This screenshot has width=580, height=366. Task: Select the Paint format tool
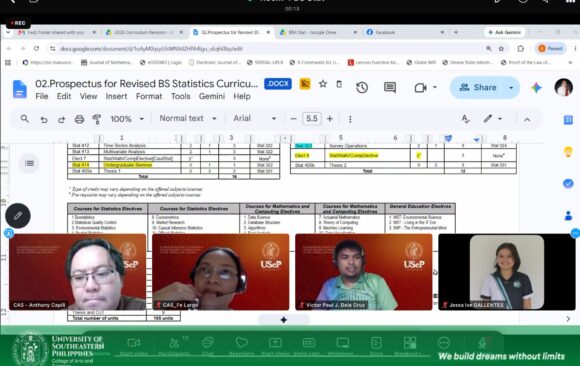(97, 119)
